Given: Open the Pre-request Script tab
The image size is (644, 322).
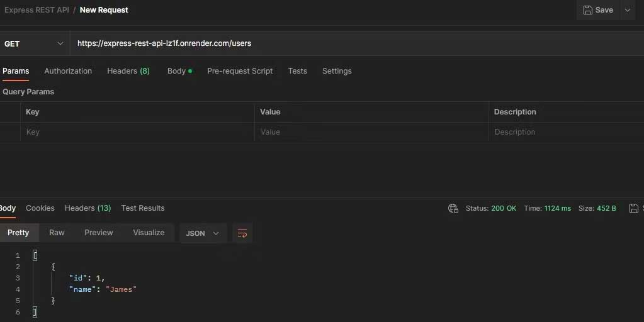Looking at the screenshot, I should [240, 71].
